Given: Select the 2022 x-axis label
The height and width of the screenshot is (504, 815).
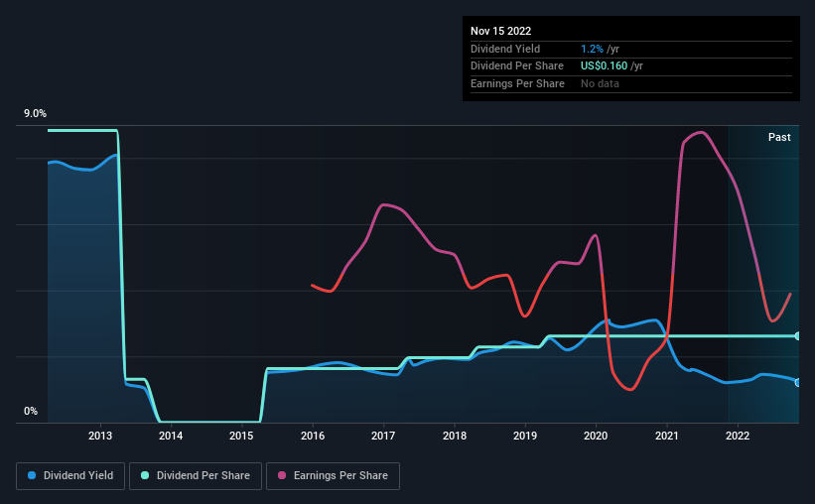Looking at the screenshot, I should [x=738, y=436].
